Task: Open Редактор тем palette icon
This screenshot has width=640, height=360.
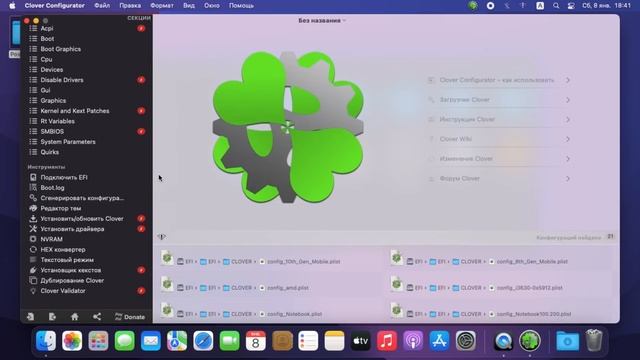Action: click(33, 208)
